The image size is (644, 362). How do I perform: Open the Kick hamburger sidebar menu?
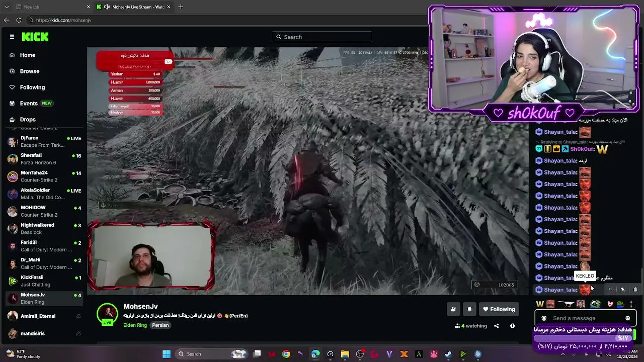tap(12, 37)
